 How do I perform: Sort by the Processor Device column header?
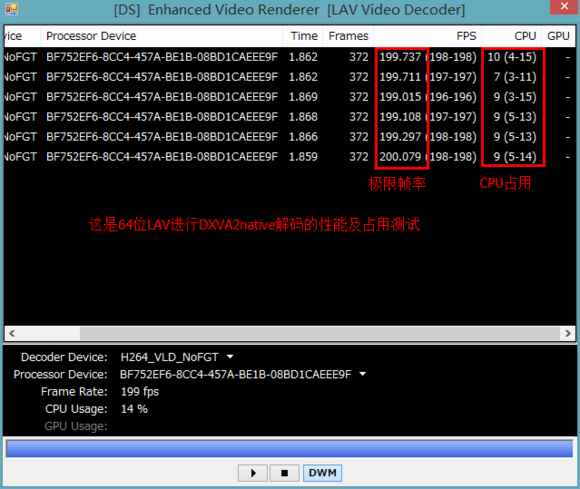[x=161, y=36]
